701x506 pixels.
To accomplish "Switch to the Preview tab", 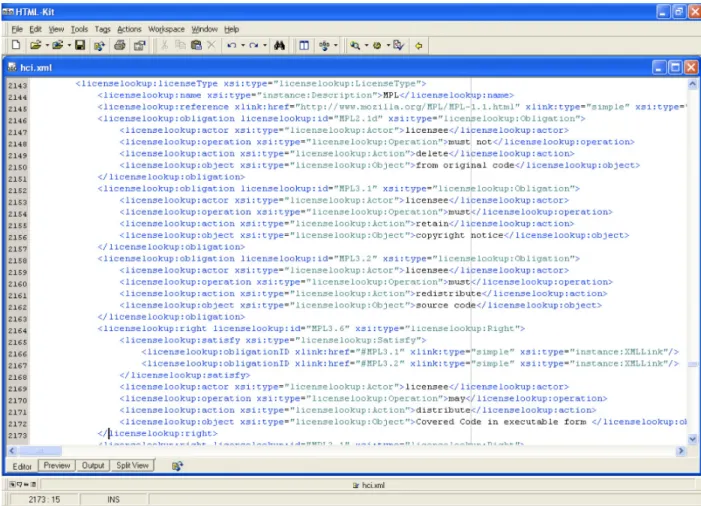I will click(x=57, y=465).
